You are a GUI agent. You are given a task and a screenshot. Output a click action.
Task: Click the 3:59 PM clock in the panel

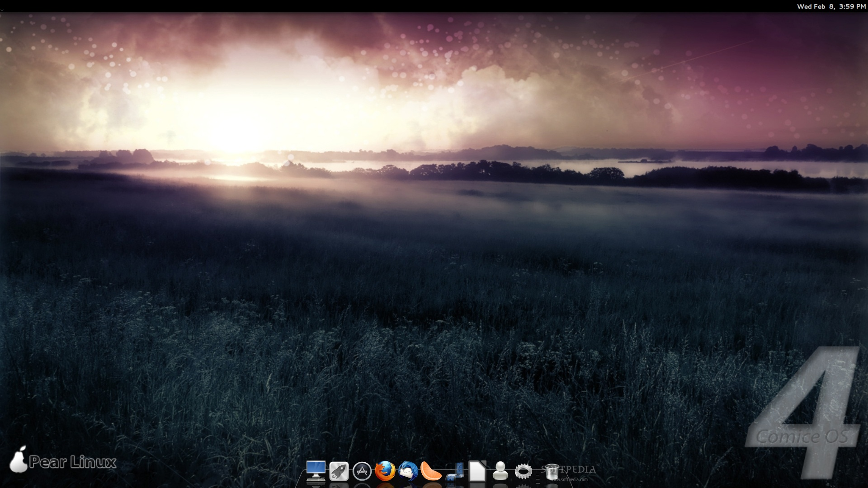[852, 6]
